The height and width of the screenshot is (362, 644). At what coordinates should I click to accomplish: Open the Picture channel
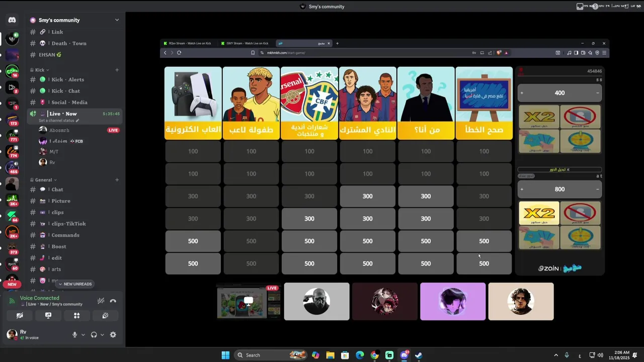[74, 201]
